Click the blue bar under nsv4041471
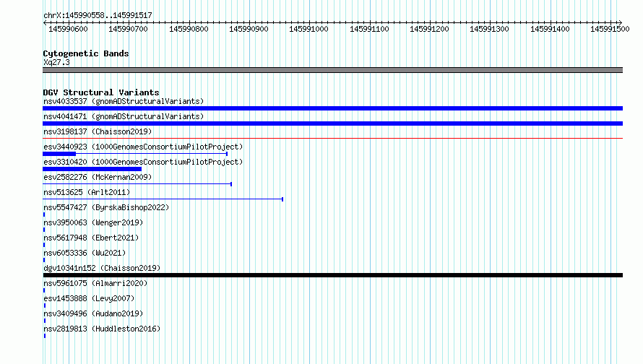Screen dimensions: 643x364 332,123
